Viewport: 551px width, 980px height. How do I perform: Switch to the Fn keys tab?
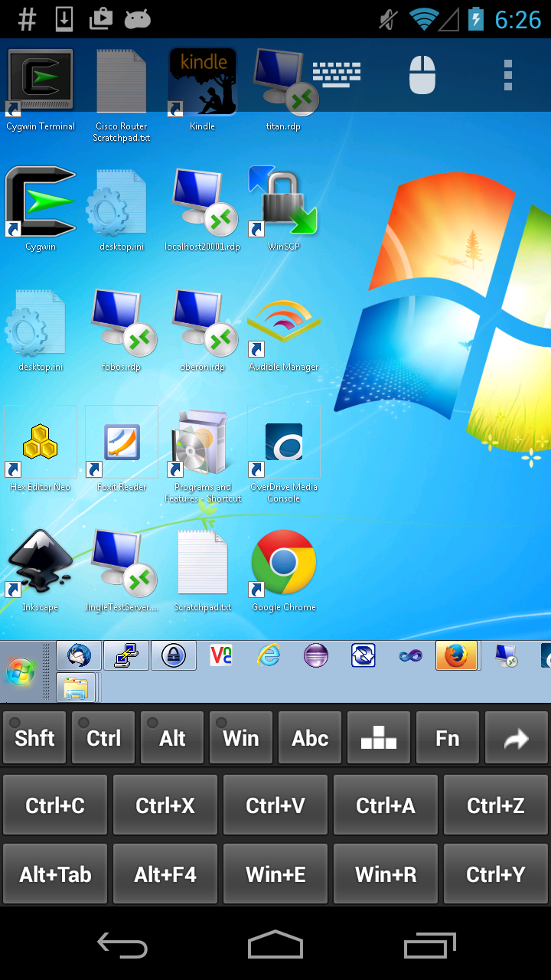coord(448,738)
